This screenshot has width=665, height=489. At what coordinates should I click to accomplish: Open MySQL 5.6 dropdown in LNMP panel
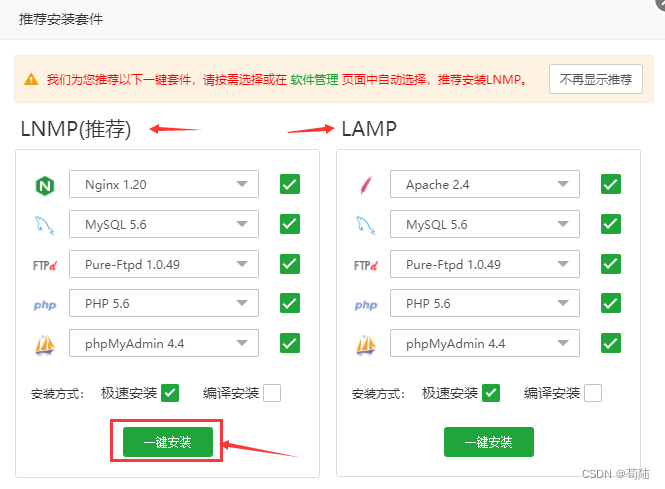[164, 224]
